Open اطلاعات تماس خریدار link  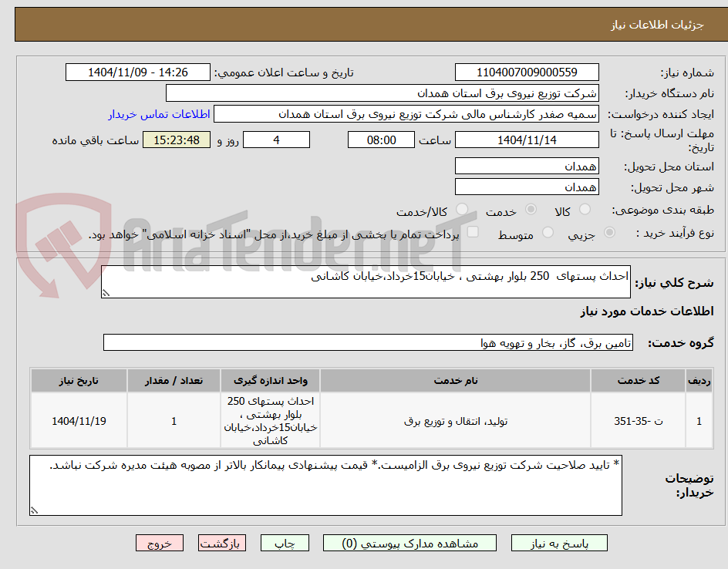click(x=159, y=114)
